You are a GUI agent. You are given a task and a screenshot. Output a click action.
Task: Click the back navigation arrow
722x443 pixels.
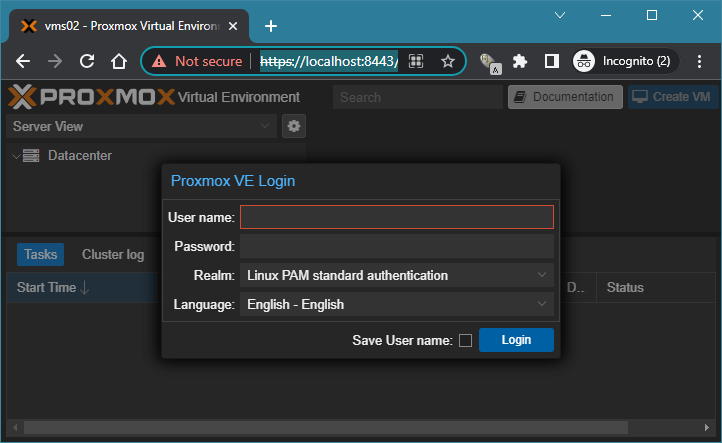tap(23, 61)
